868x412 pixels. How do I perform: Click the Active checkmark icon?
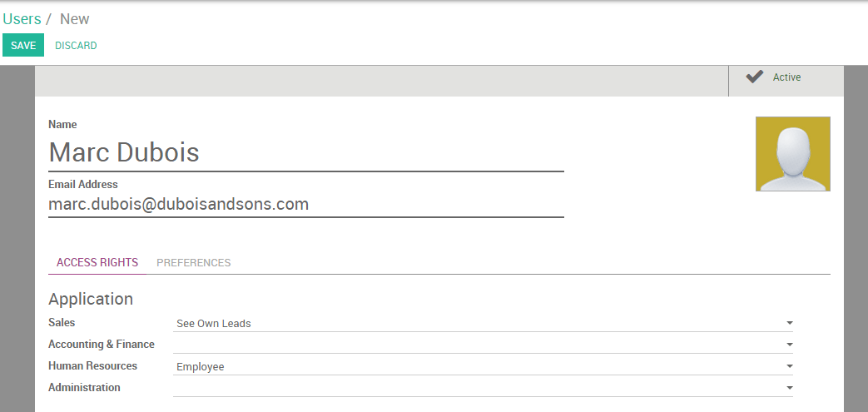point(754,77)
